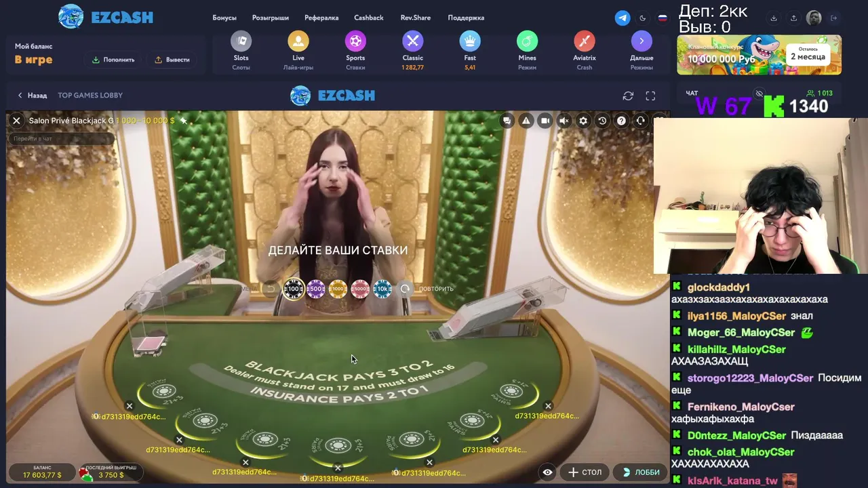The width and height of the screenshot is (868, 488).
Task: Open the in-game chat bubbles icon
Action: pos(507,121)
